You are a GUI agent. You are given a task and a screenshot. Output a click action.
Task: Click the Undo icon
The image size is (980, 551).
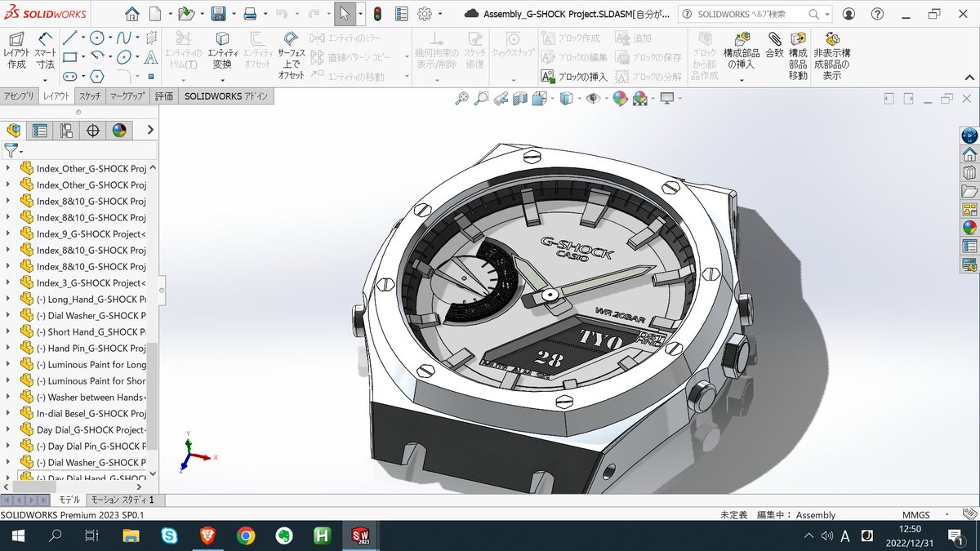click(281, 14)
